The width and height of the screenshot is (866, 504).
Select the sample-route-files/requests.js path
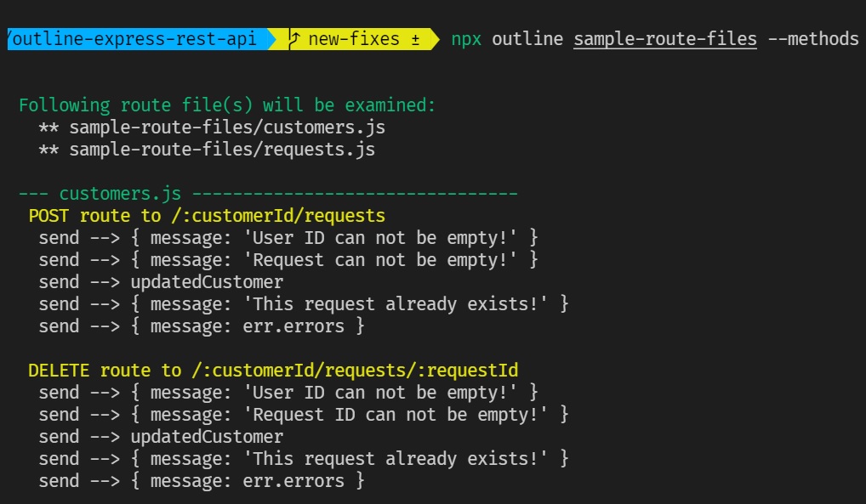point(221,150)
